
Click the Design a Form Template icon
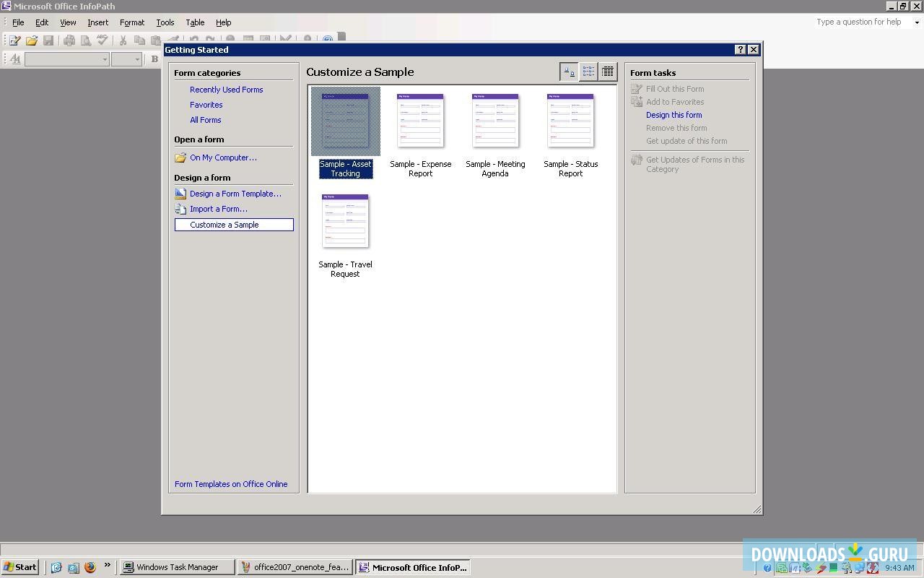point(180,194)
